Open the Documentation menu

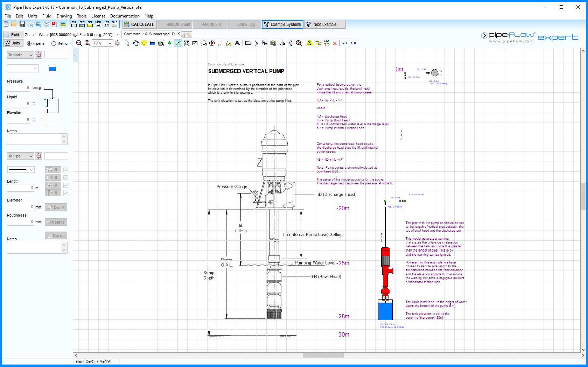tap(125, 16)
